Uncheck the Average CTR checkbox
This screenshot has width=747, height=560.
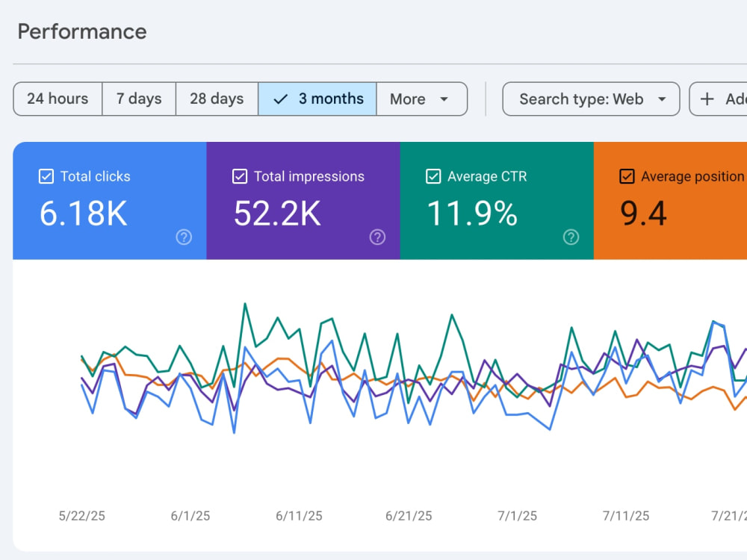tap(433, 176)
